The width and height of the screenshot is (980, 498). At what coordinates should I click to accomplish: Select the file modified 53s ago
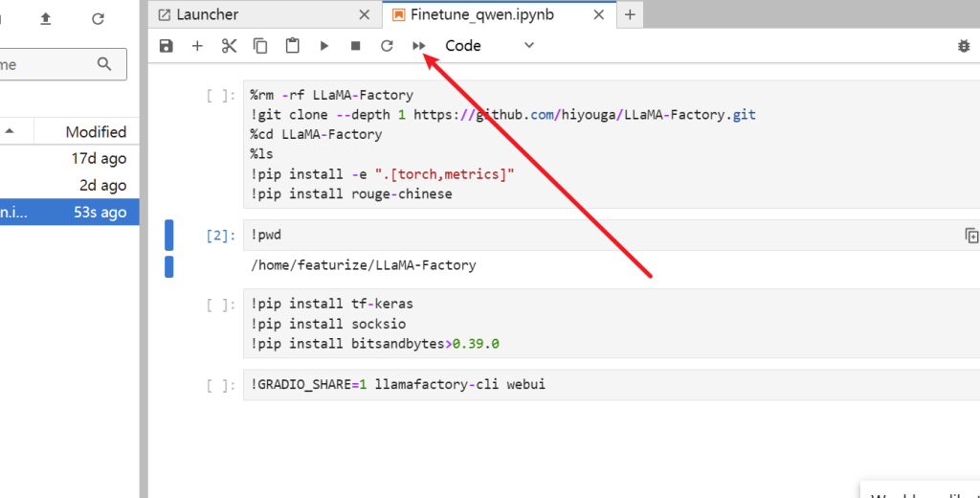[69, 212]
